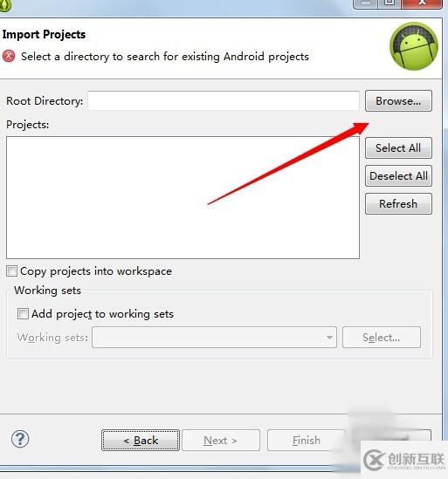
Task: Choose Deselect All projects
Action: [398, 175]
